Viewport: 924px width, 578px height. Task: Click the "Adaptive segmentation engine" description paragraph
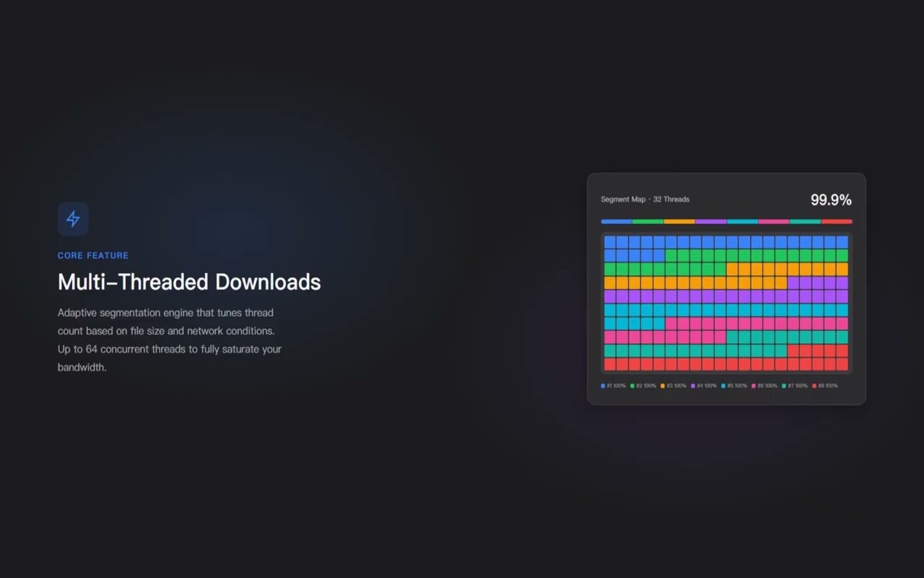pyautogui.click(x=170, y=340)
